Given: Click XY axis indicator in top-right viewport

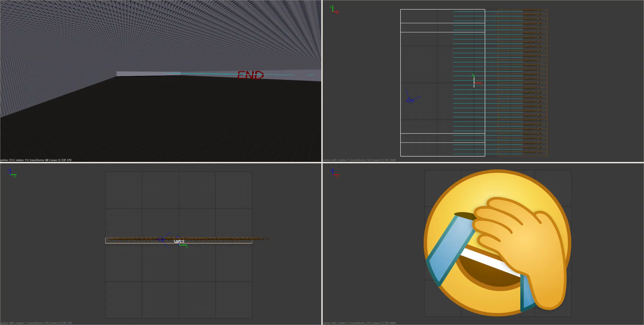Looking at the screenshot, I should coord(335,10).
